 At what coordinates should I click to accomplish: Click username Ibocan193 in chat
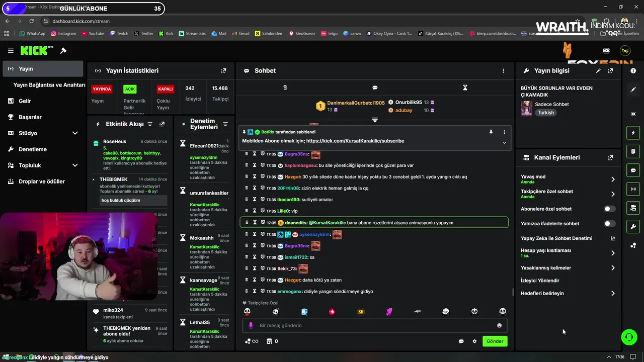tap(288, 200)
